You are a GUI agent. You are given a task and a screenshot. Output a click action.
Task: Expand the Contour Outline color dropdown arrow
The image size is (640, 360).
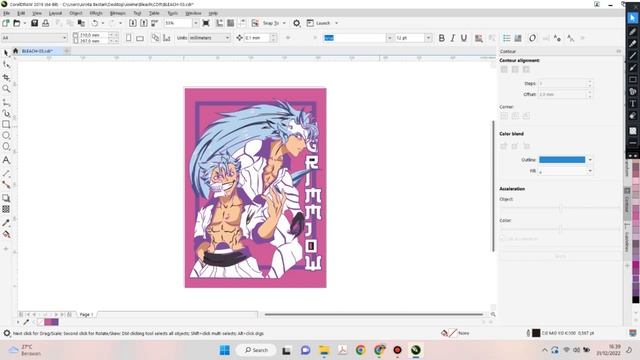pyautogui.click(x=590, y=160)
